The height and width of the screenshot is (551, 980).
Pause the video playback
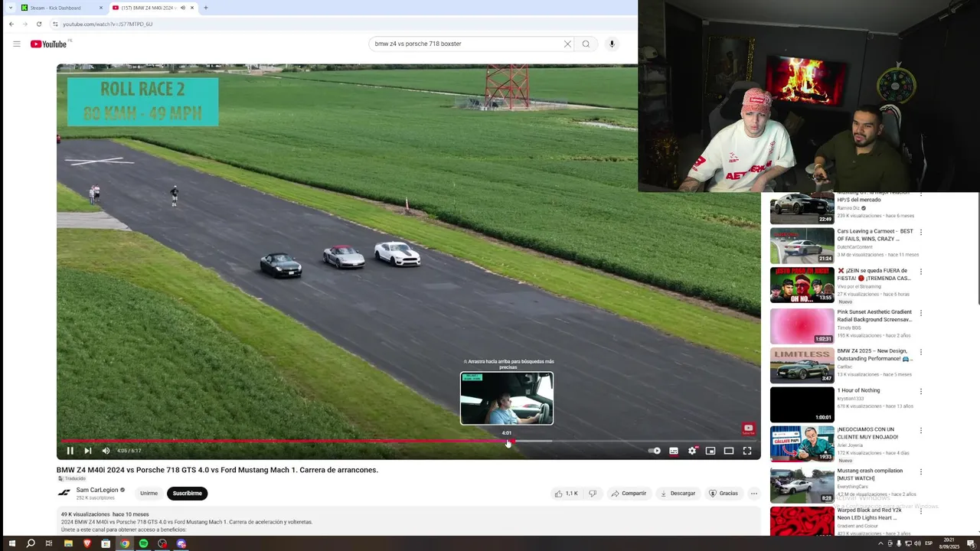(70, 451)
